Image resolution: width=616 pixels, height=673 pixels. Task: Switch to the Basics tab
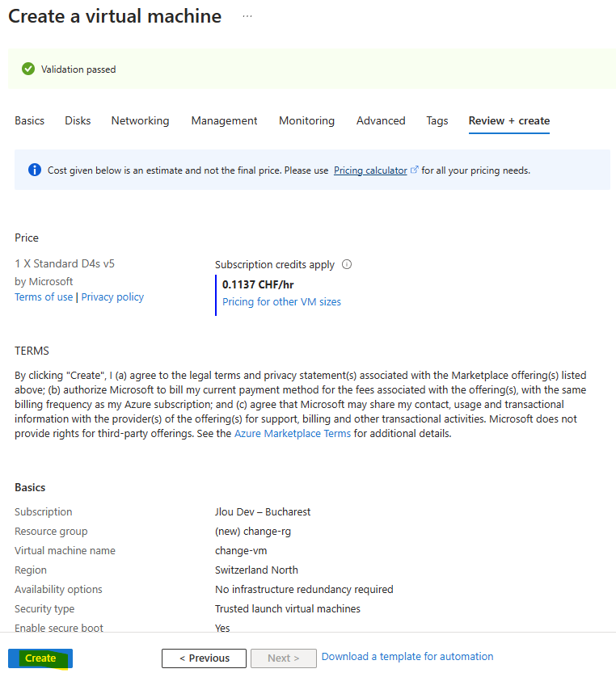point(30,120)
